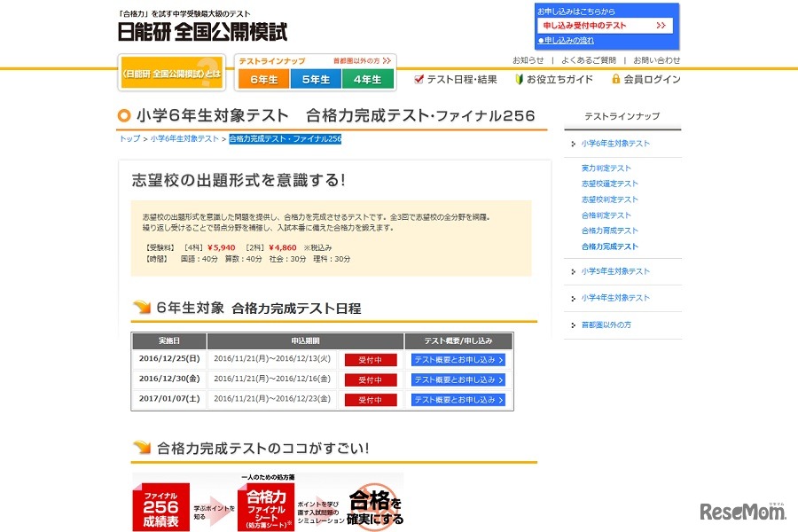This screenshot has height=532, width=798.
Task: Expand 首都圏以外の方 in sidebar
Action: click(x=606, y=325)
